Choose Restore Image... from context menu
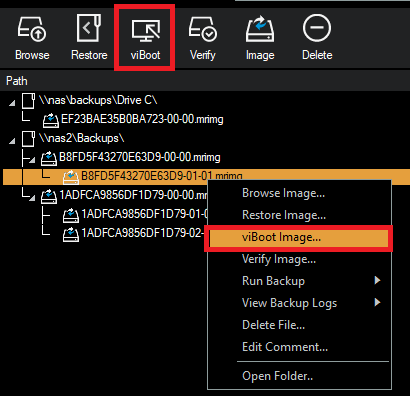The height and width of the screenshot is (396, 410). (284, 215)
